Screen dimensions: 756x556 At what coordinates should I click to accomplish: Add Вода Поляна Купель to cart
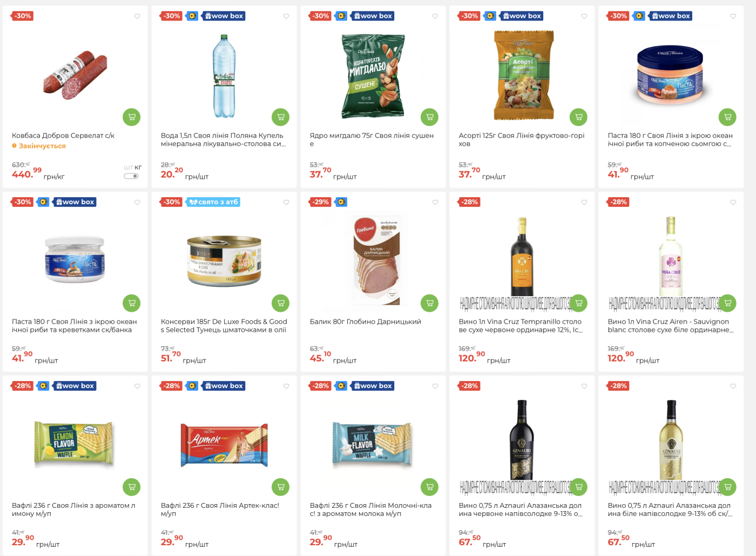[280, 117]
